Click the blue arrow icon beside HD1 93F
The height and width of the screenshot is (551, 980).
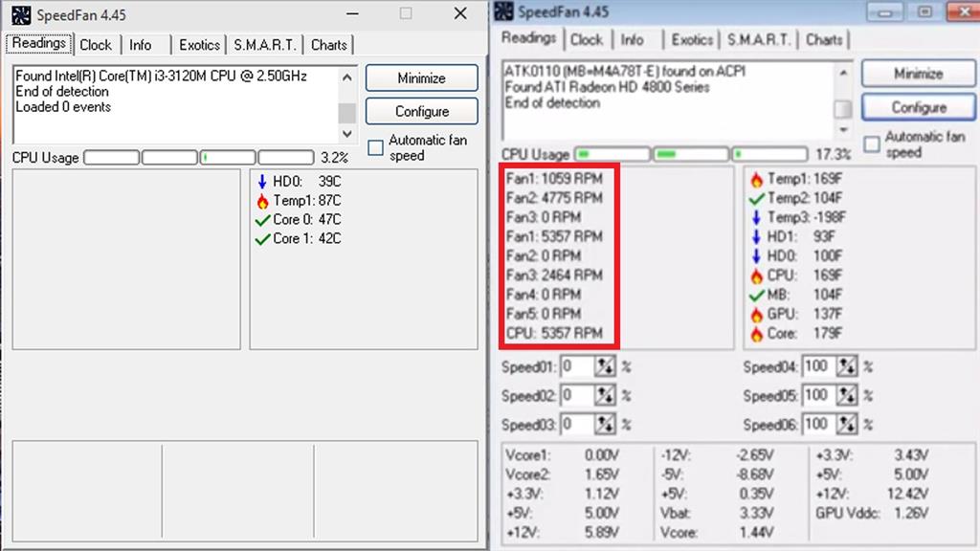click(x=757, y=237)
